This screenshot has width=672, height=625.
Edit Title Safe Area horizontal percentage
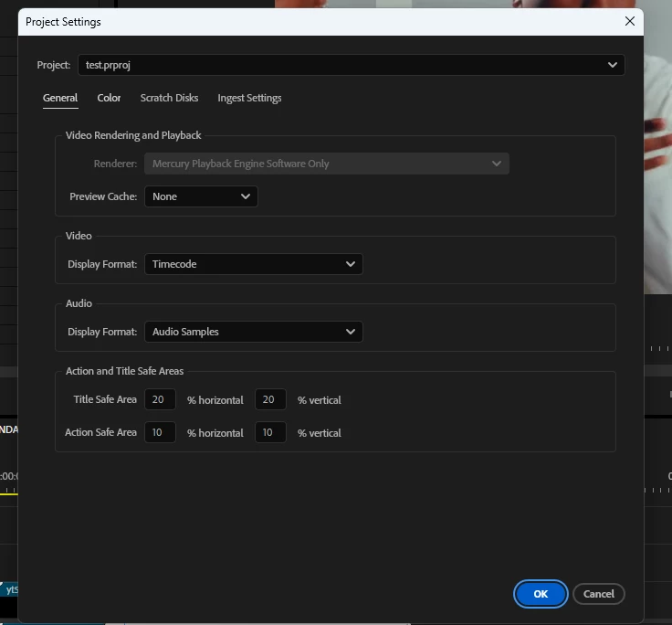point(160,399)
